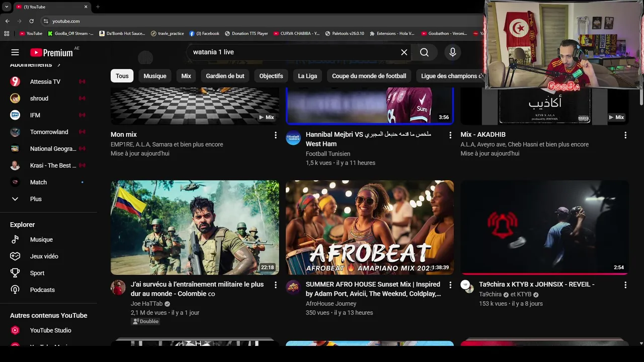The width and height of the screenshot is (644, 362).
Task: Select the Tous filter chip
Action: (122, 76)
